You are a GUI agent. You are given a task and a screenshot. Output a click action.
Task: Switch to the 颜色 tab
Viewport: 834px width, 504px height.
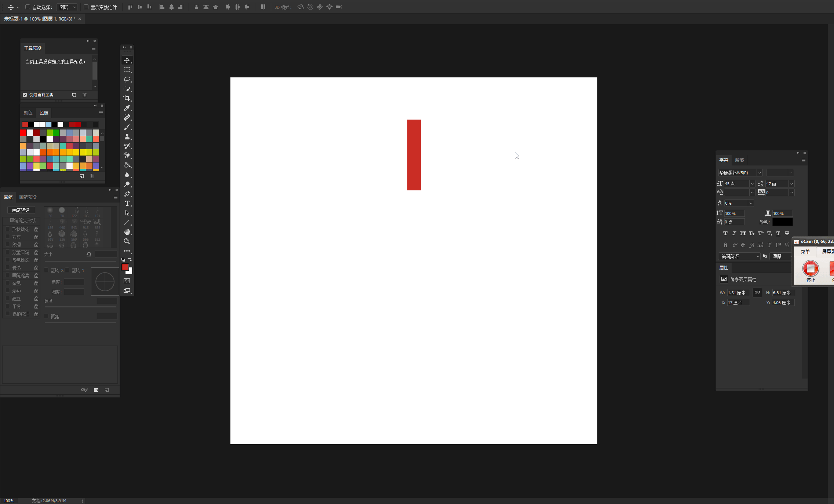28,113
